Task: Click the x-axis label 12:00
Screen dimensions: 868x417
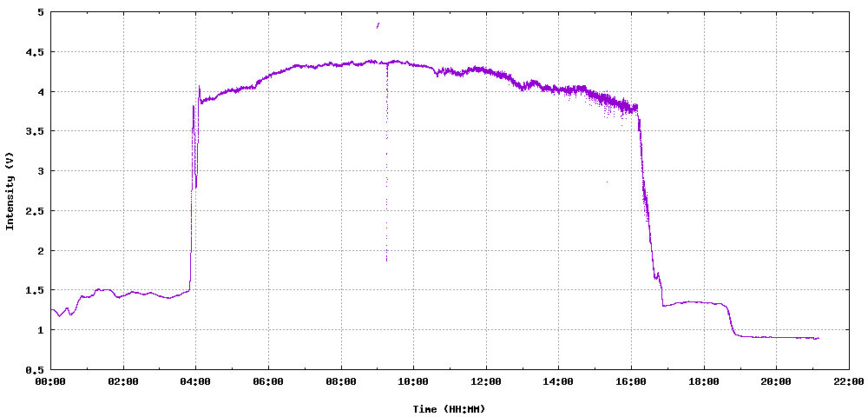Action: point(486,381)
